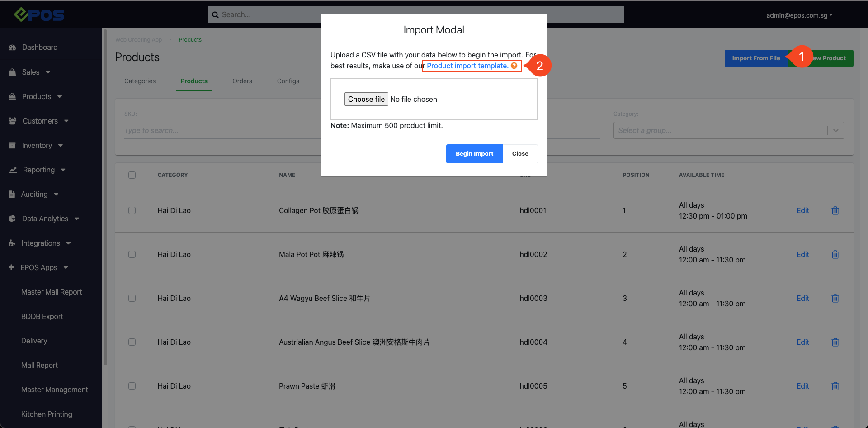
Task: Click the Dashboard gauge icon in sidebar
Action: click(x=12, y=48)
